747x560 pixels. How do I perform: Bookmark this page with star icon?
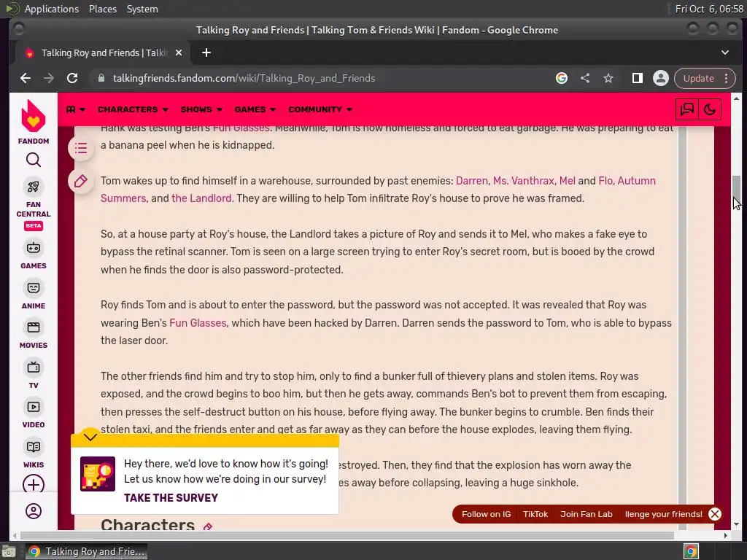(x=608, y=78)
